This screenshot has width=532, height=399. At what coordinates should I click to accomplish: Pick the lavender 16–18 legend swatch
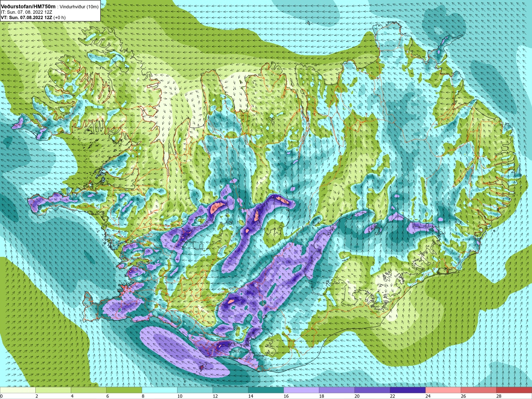pyautogui.click(x=301, y=390)
